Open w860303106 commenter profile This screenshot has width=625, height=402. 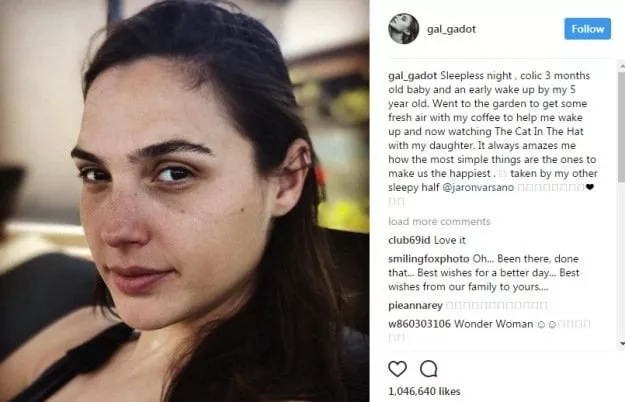point(419,324)
